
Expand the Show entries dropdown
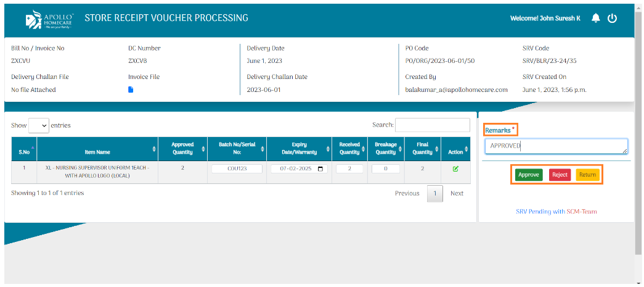(38, 125)
